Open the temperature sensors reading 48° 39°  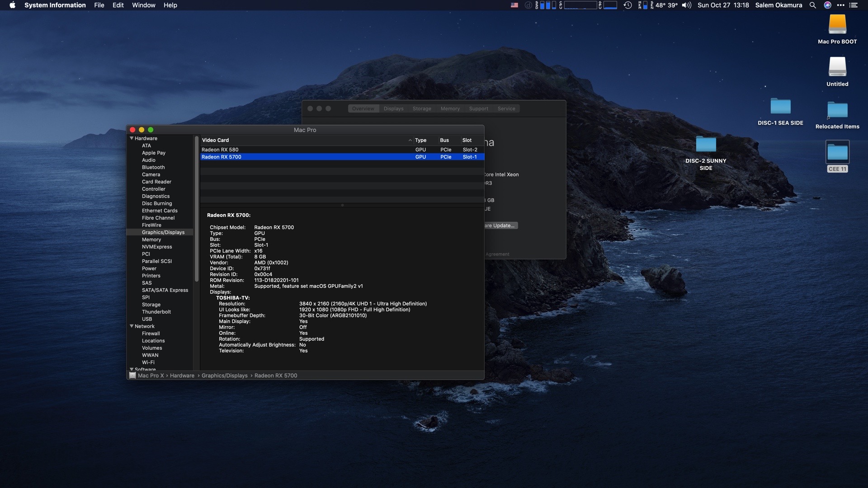[664, 5]
